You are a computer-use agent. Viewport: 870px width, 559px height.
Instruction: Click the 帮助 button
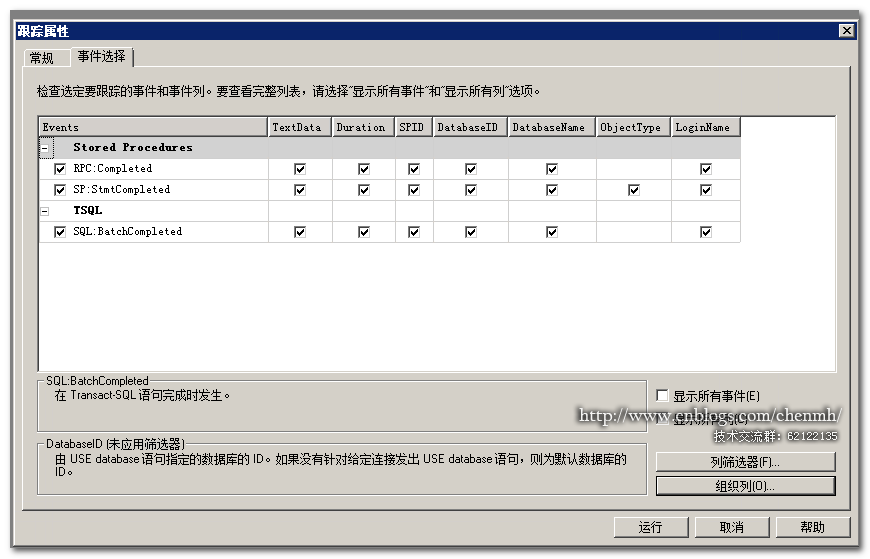(x=813, y=527)
